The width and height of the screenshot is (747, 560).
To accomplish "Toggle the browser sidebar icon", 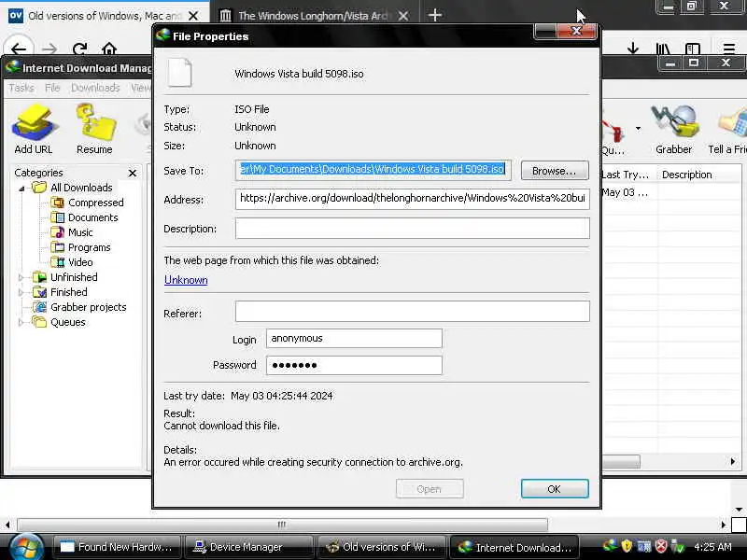I will pyautogui.click(x=693, y=49).
